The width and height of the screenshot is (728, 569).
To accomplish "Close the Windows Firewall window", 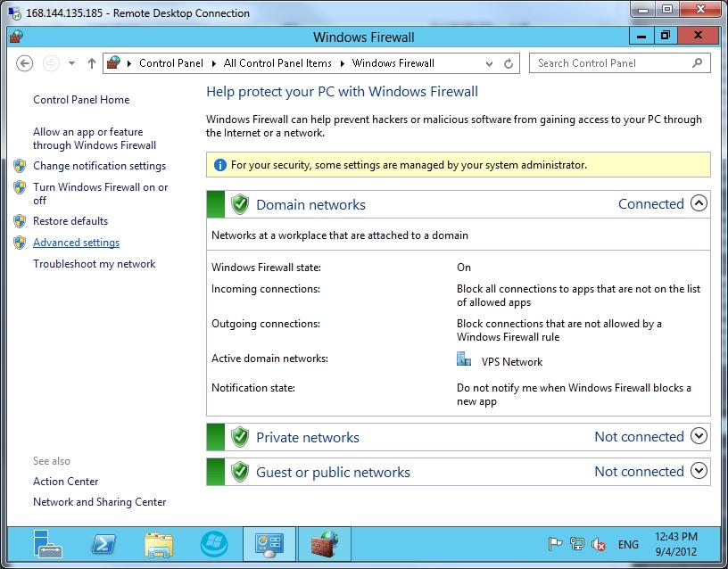I will (x=698, y=36).
